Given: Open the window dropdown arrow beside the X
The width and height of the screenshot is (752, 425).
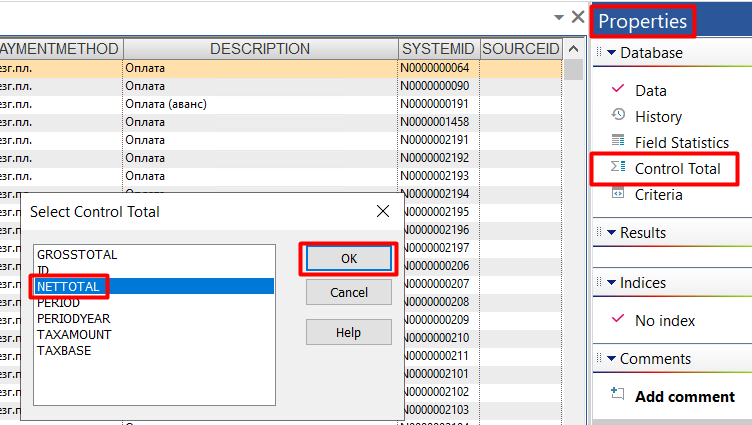Looking at the screenshot, I should pyautogui.click(x=559, y=18).
